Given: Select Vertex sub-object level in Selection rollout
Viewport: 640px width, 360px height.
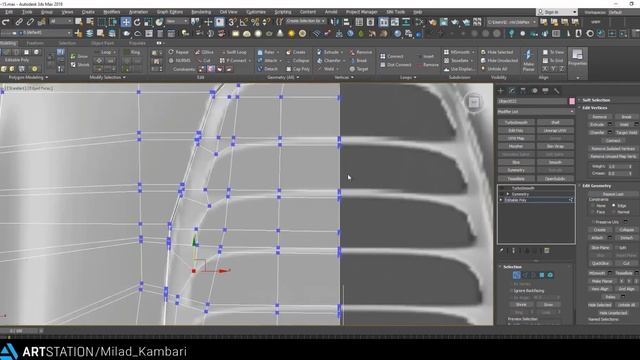Looking at the screenshot, I should pyautogui.click(x=517, y=275).
